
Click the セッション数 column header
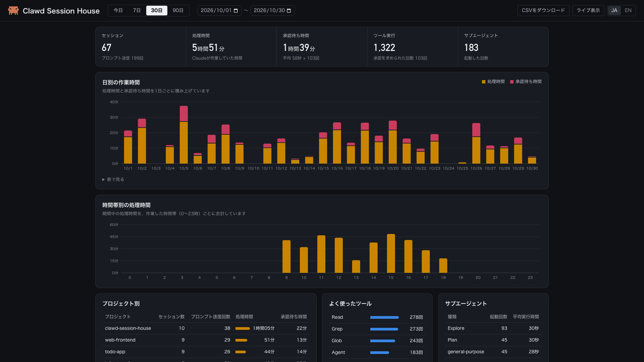pyautogui.click(x=171, y=317)
